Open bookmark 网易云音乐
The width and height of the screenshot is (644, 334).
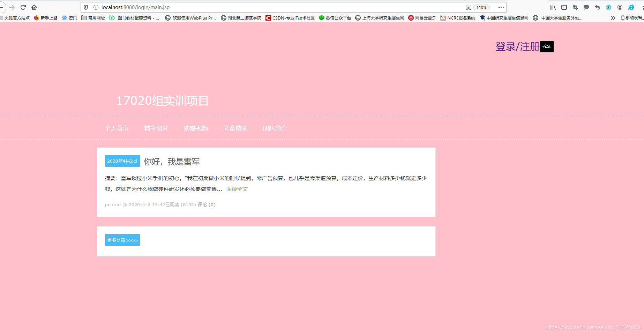point(422,18)
